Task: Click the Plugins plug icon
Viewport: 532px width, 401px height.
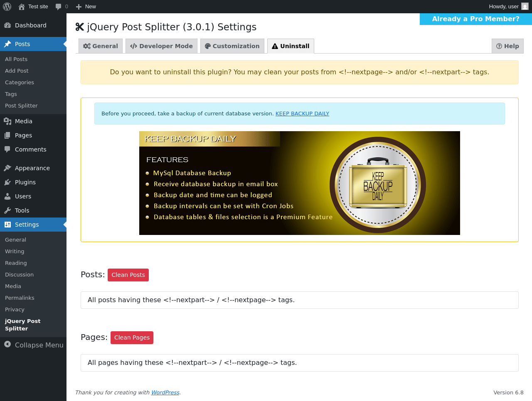Action: [x=7, y=182]
